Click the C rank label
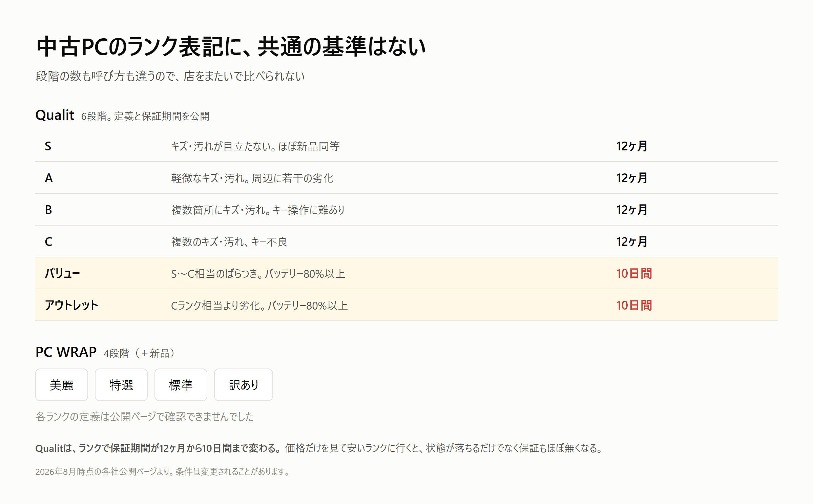Screen dimensions: 813x504 (48, 242)
